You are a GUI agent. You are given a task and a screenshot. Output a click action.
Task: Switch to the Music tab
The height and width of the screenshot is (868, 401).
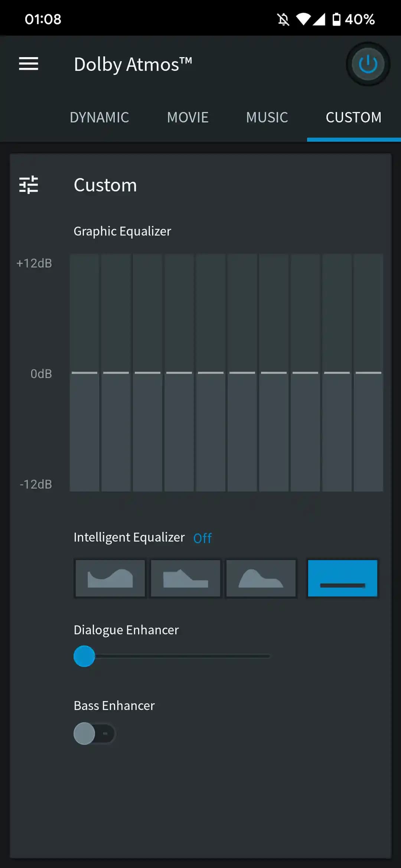(x=267, y=118)
